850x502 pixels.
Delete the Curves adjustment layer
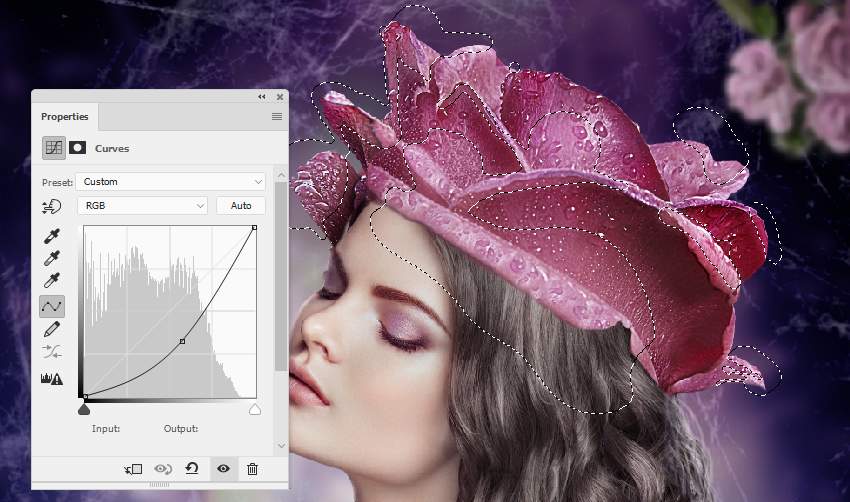[252, 469]
